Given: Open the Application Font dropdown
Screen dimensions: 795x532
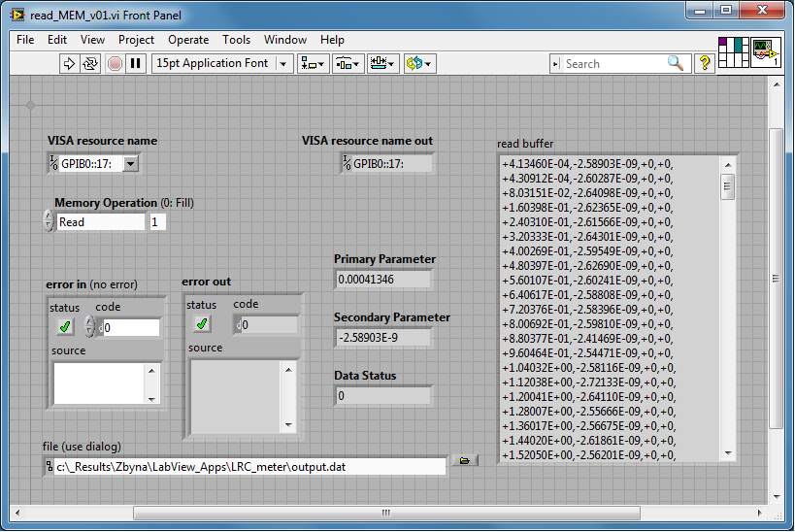Looking at the screenshot, I should coord(282,64).
